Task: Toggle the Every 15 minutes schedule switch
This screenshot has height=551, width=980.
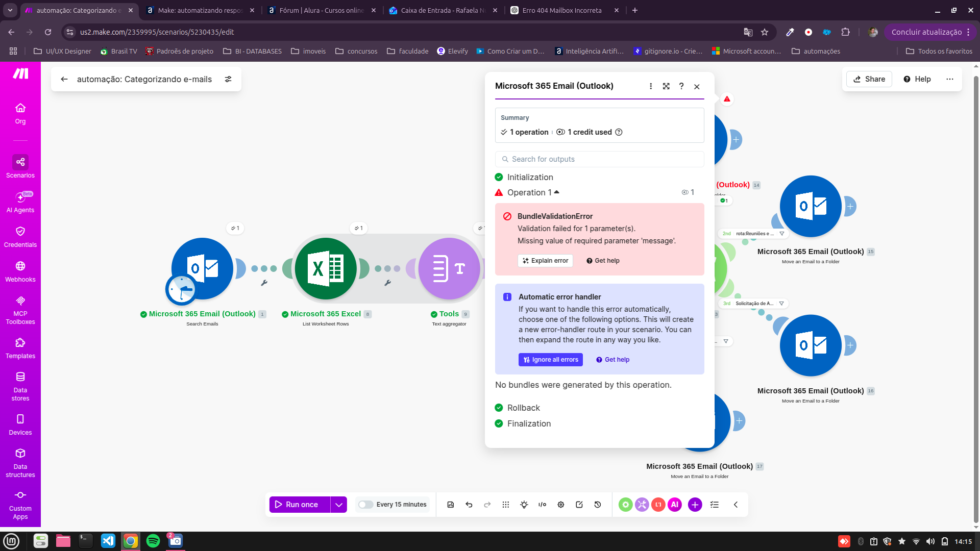Action: click(x=365, y=505)
